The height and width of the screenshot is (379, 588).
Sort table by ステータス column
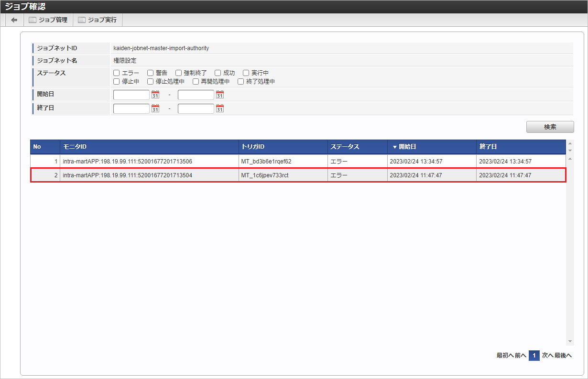point(345,147)
